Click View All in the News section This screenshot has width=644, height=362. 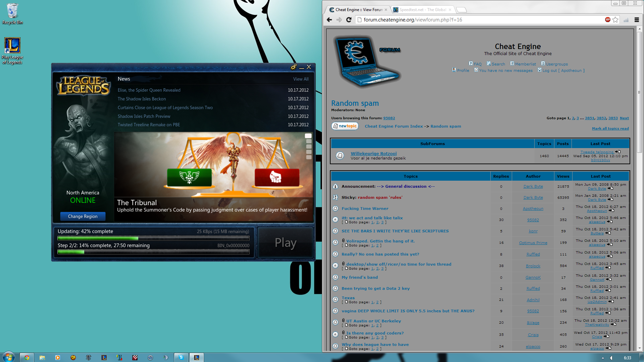pos(301,79)
